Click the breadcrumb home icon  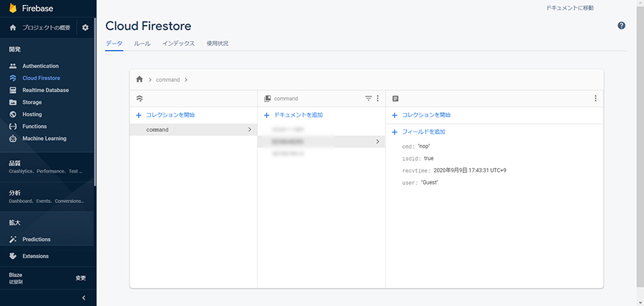140,79
